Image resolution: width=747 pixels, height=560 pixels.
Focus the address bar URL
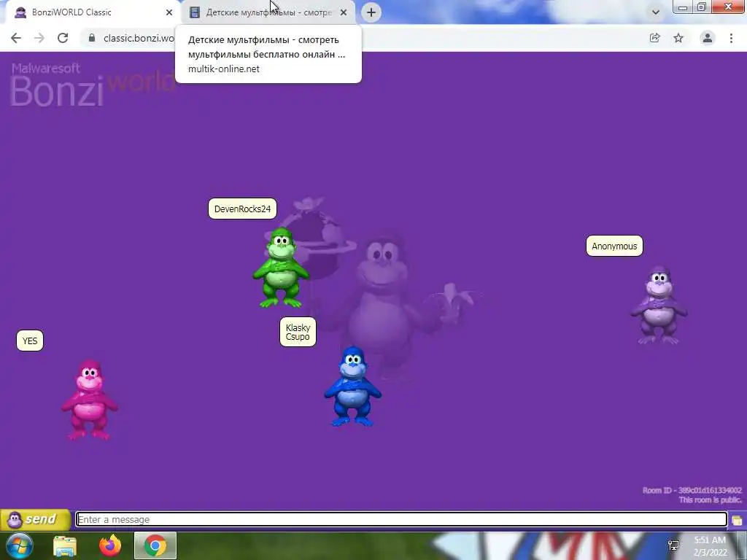(x=139, y=38)
